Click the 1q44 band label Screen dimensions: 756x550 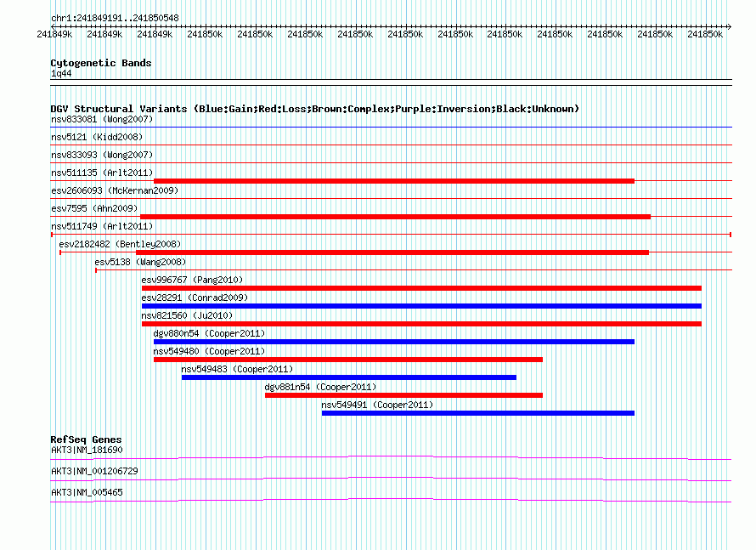[x=61, y=73]
